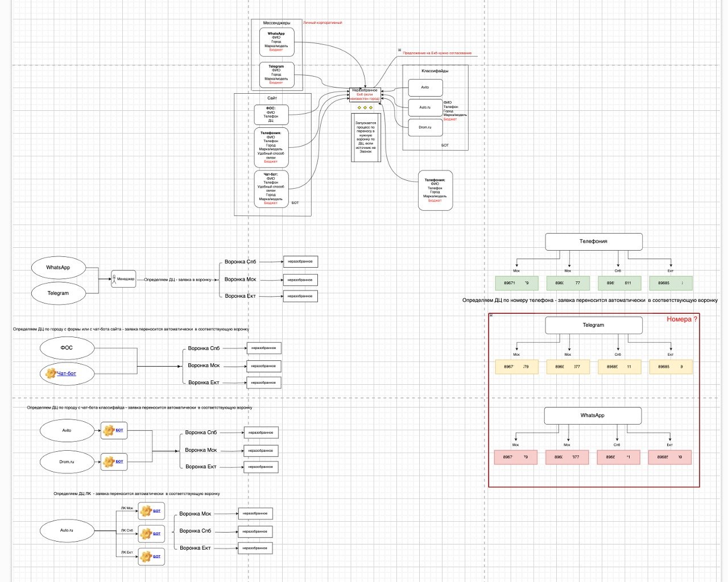Collapse the container near Предложение на Екб note

point(399,50)
